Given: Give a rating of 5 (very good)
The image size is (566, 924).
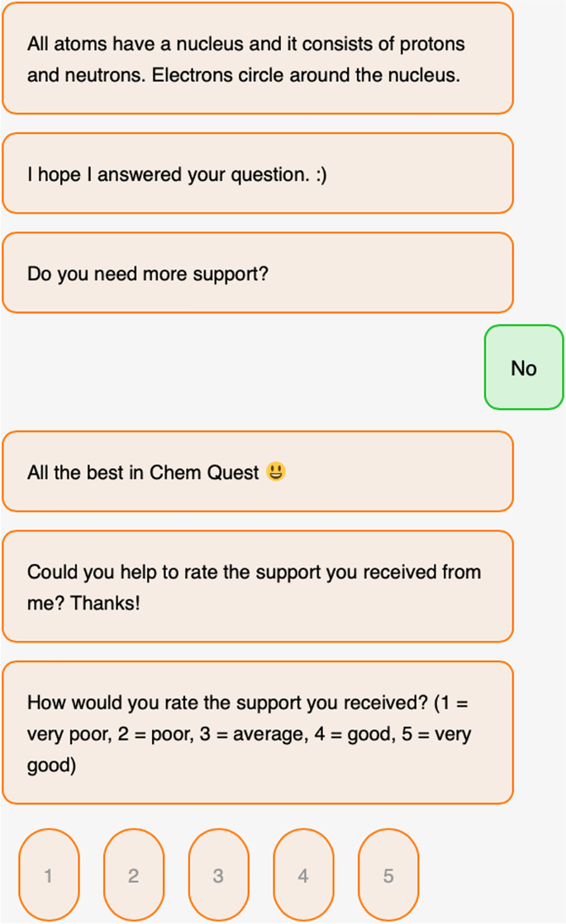Looking at the screenshot, I should 388,875.
